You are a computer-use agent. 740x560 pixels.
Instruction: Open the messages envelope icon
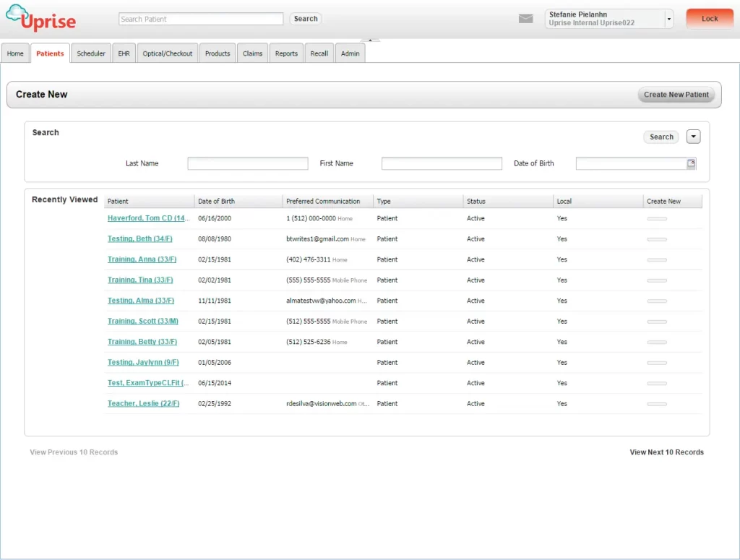point(525,18)
